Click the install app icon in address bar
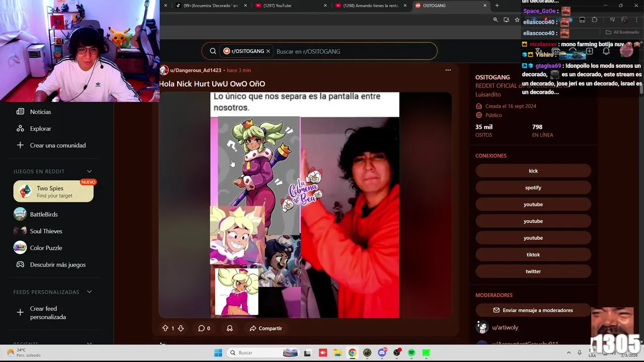 (x=506, y=20)
